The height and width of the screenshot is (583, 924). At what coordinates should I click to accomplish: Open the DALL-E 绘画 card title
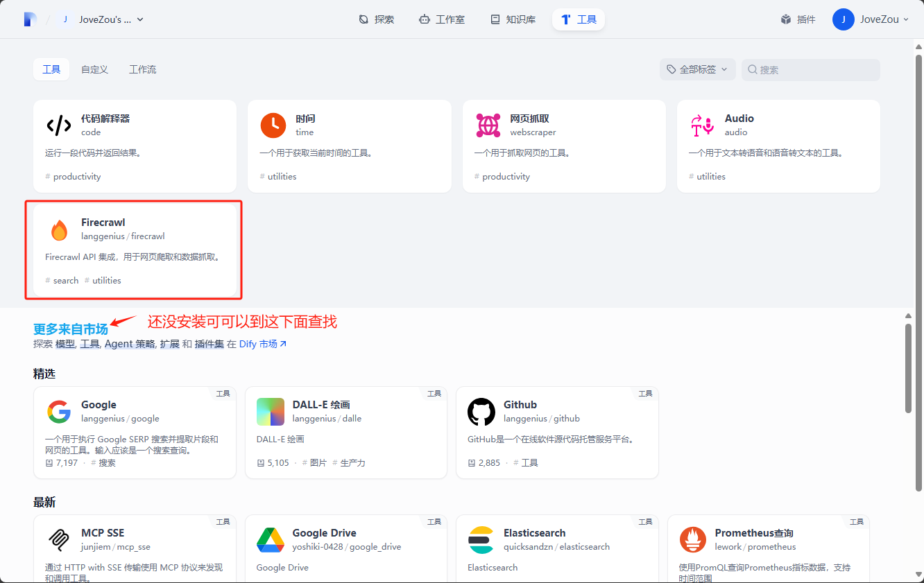point(321,405)
